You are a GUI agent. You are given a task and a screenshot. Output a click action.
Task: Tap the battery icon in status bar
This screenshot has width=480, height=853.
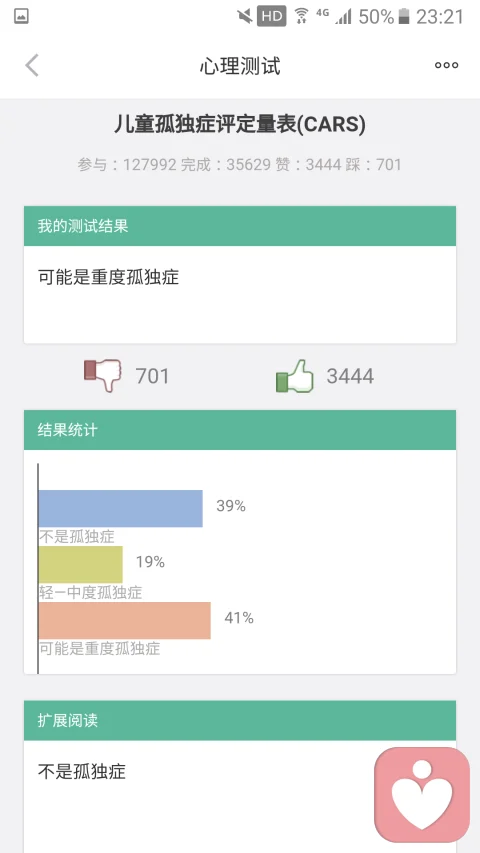(x=404, y=16)
